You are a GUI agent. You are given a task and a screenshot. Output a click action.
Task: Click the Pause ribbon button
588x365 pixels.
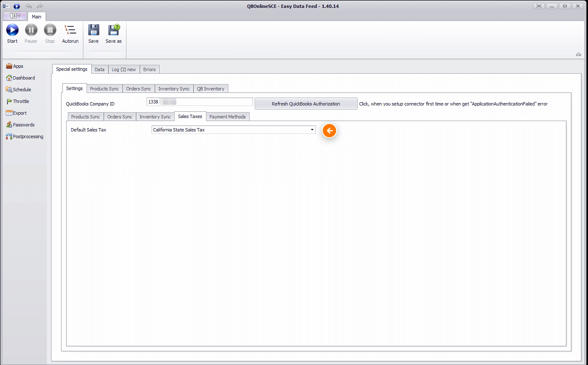tap(31, 34)
